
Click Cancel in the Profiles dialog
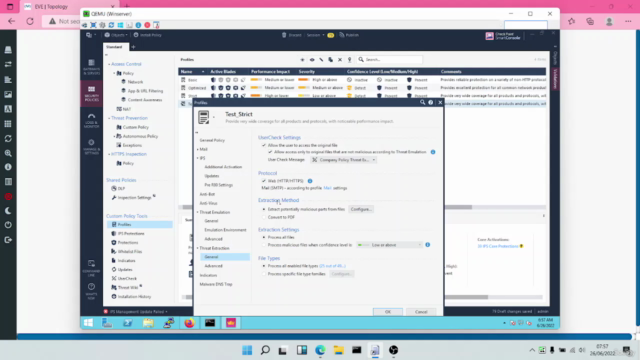(x=421, y=312)
